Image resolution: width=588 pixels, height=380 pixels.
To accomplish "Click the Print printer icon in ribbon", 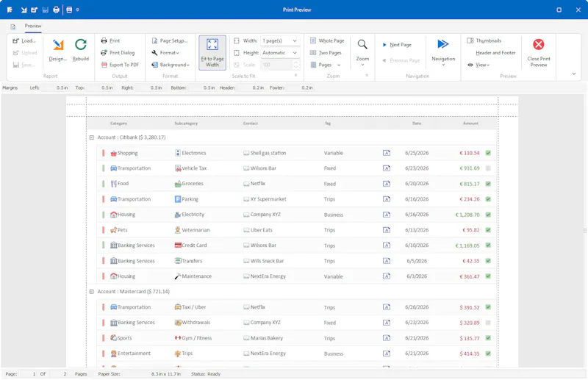I will pos(104,40).
